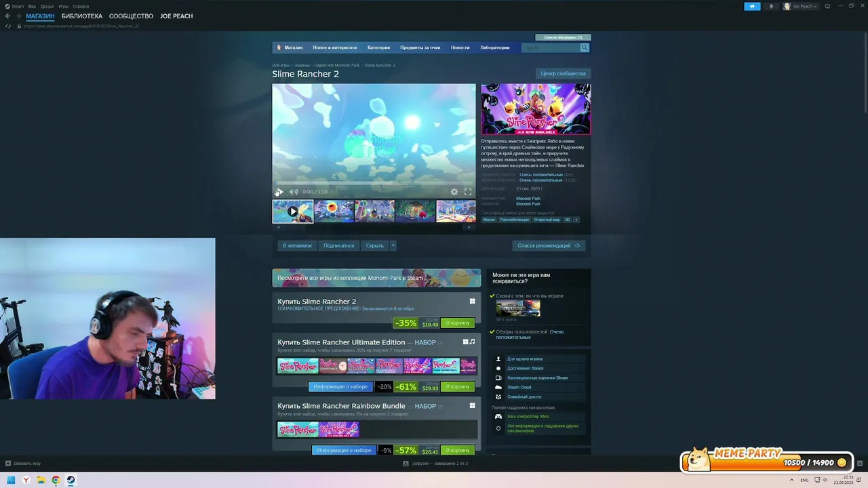The image size is (868, 488).
Task: Go back with the Steam back arrow
Action: point(7,16)
